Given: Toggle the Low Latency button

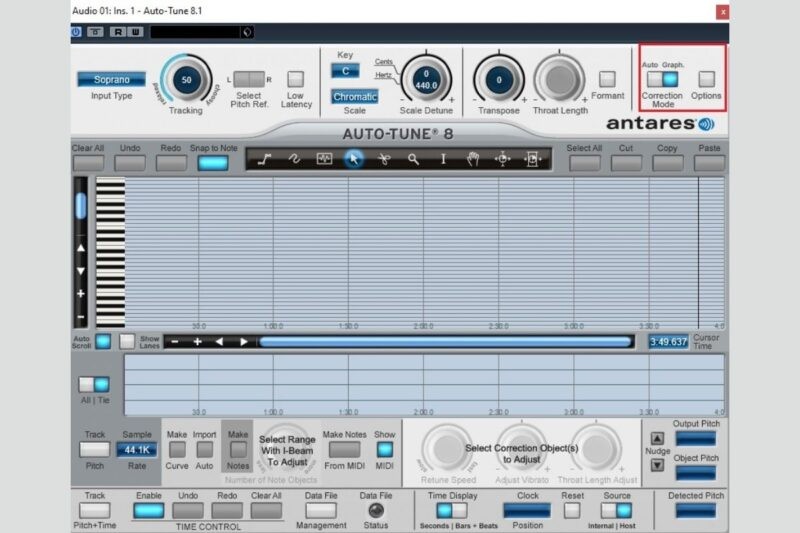Looking at the screenshot, I should coord(295,79).
